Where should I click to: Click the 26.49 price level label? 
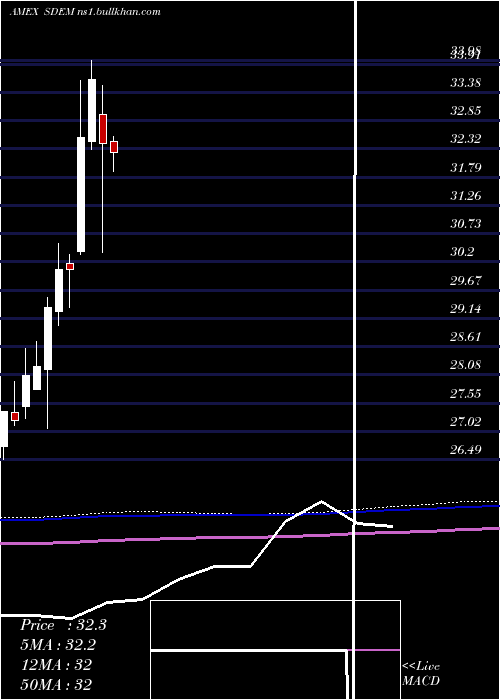pyautogui.click(x=466, y=450)
